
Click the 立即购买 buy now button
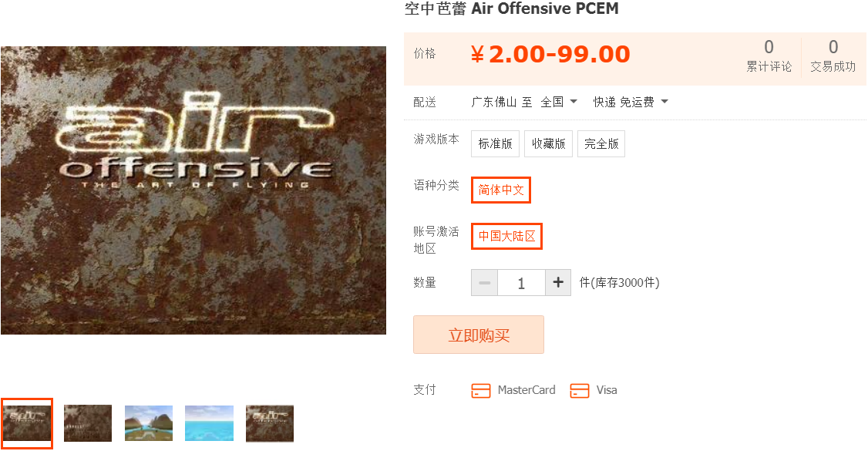[478, 335]
